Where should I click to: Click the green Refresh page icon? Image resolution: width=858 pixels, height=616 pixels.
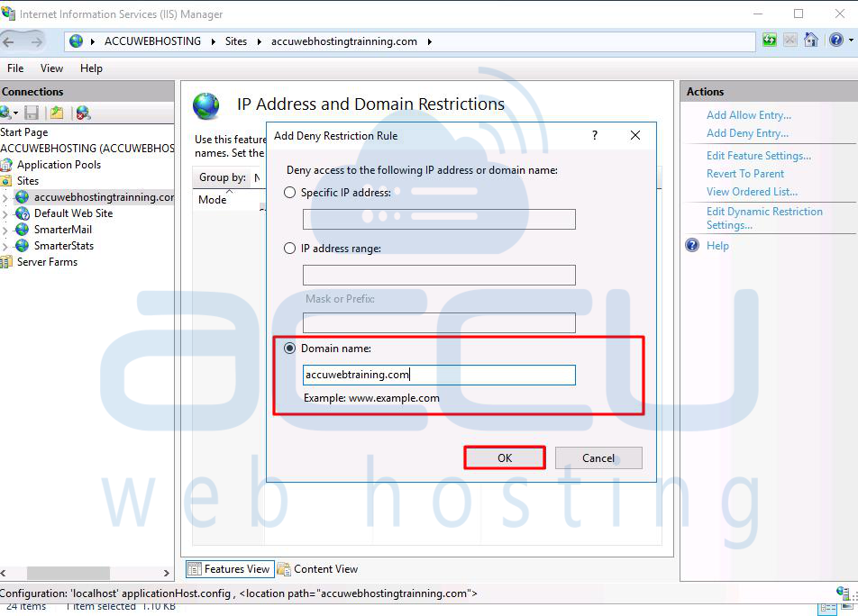pyautogui.click(x=770, y=40)
